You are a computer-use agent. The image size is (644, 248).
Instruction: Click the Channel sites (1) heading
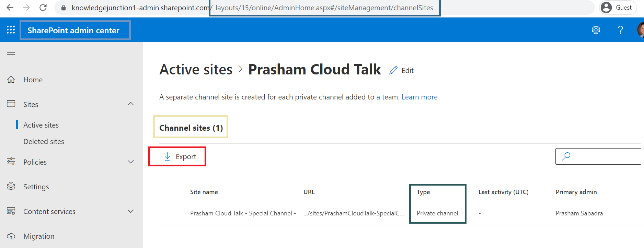pos(191,128)
